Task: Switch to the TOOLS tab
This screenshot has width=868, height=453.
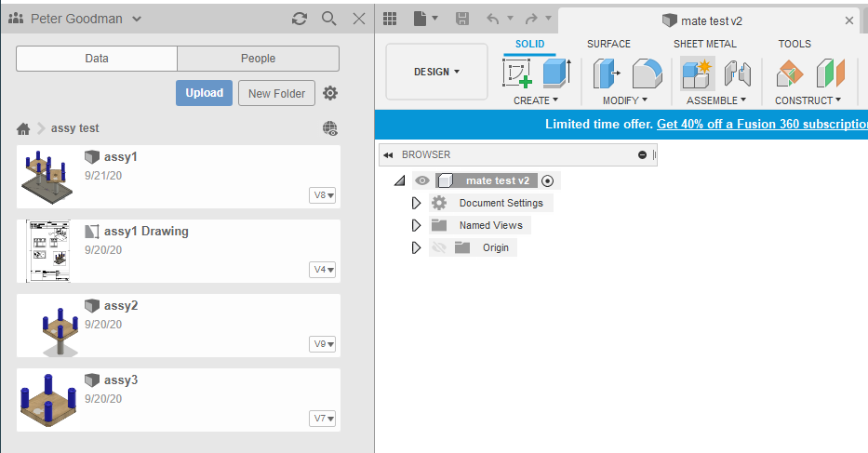Action: pyautogui.click(x=795, y=44)
